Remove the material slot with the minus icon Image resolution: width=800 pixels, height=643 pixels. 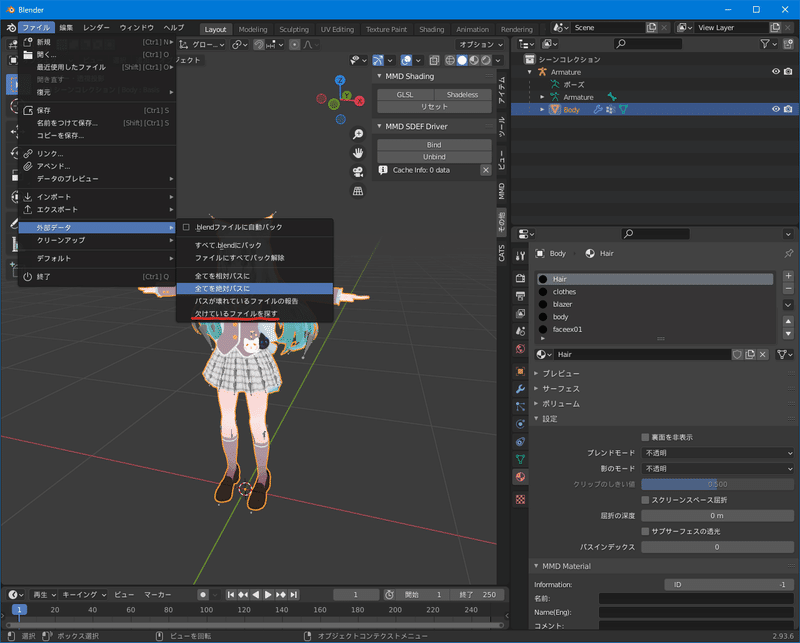point(788,288)
